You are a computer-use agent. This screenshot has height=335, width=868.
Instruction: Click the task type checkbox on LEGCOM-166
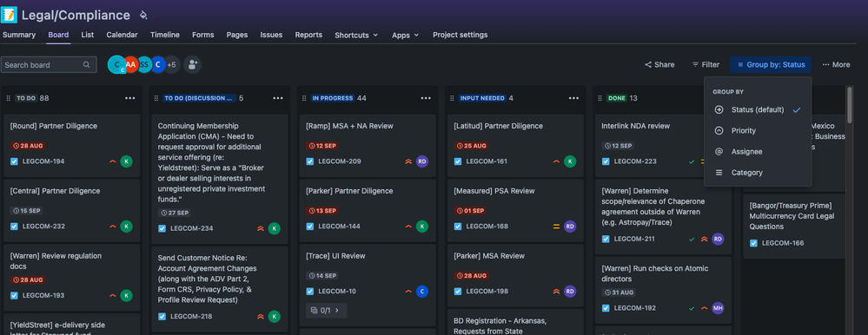(754, 243)
